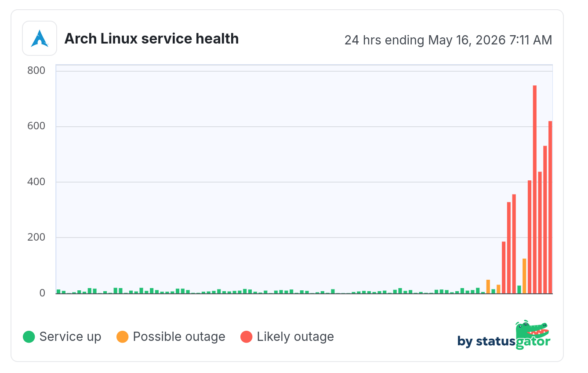Viewport: 588px width, 373px height.
Task: Click the 400 y-axis label
Action: (x=36, y=182)
